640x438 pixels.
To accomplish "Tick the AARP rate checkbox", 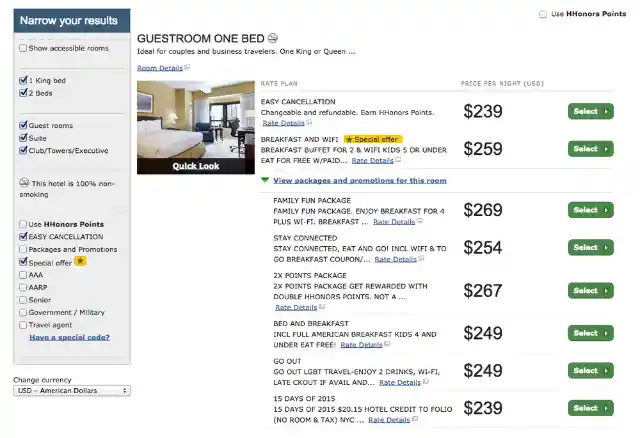I will (23, 287).
